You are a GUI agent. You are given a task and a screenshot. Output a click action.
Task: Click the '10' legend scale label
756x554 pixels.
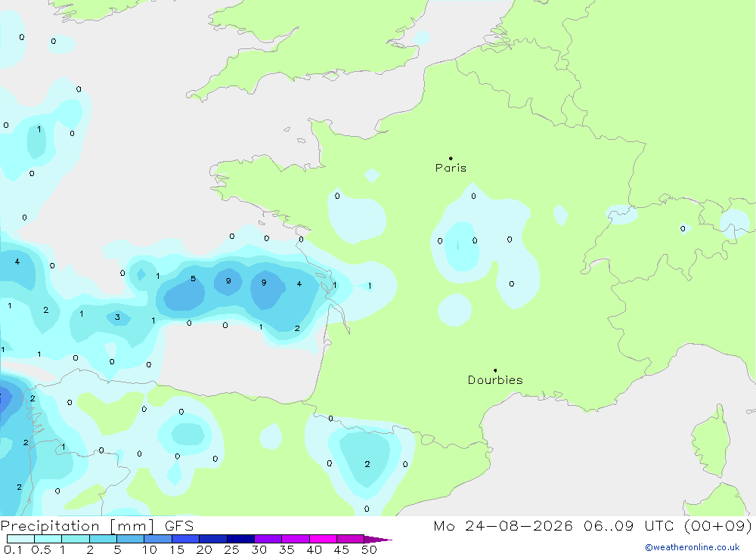(x=149, y=549)
